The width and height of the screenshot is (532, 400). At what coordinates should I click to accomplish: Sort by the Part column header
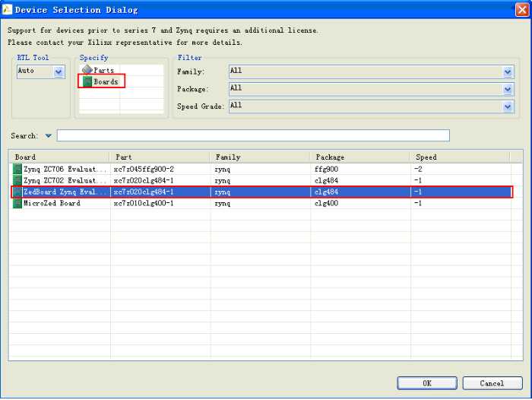click(160, 157)
